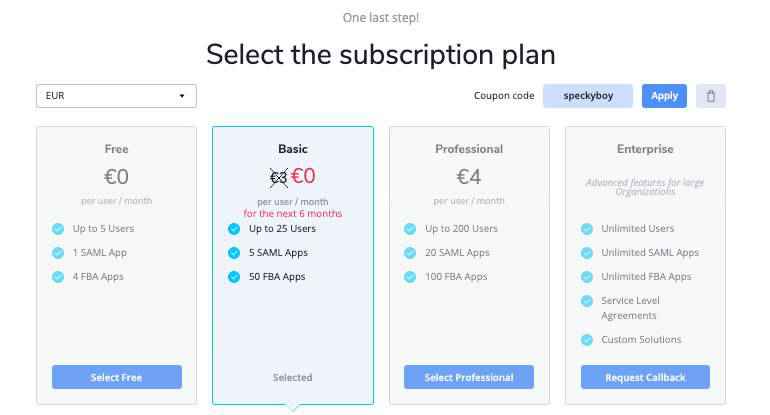Choose the Select Free button
This screenshot has width=770, height=415.
pos(117,377)
